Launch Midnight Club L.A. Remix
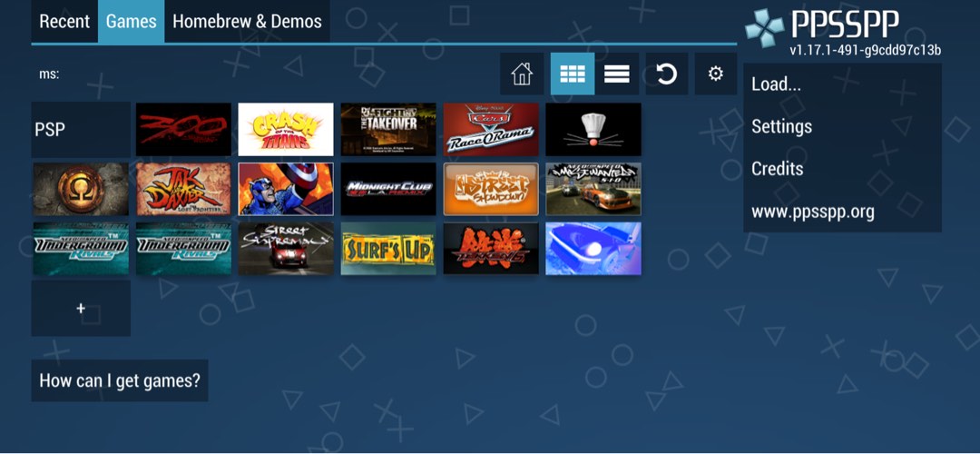Screen dimensions: 980x454 [x=388, y=189]
